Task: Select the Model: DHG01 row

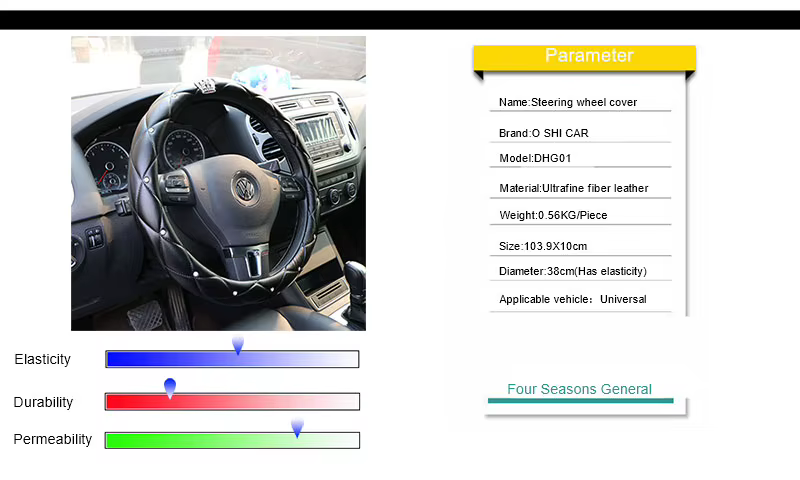Action: [581, 158]
